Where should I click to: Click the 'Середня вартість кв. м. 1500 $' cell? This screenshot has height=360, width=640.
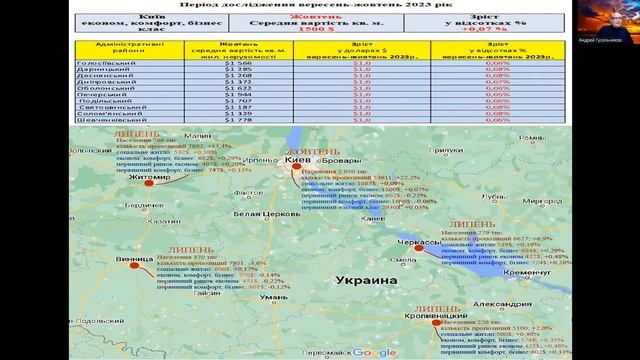tap(316, 23)
